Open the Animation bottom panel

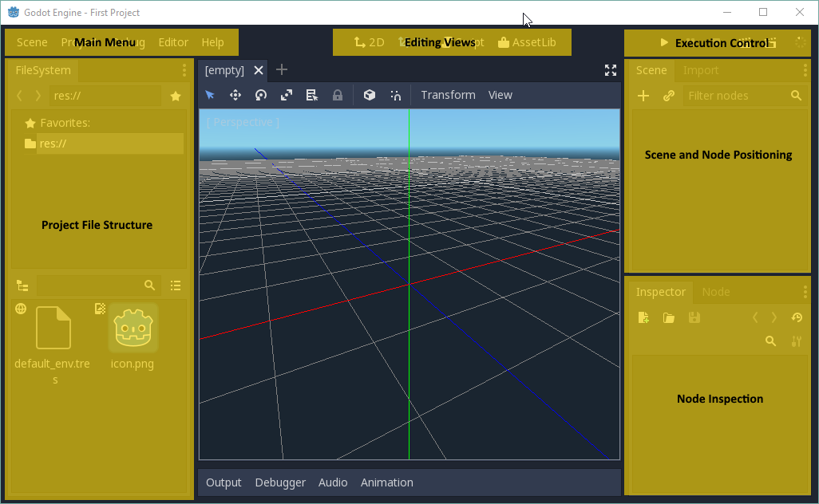click(x=386, y=482)
